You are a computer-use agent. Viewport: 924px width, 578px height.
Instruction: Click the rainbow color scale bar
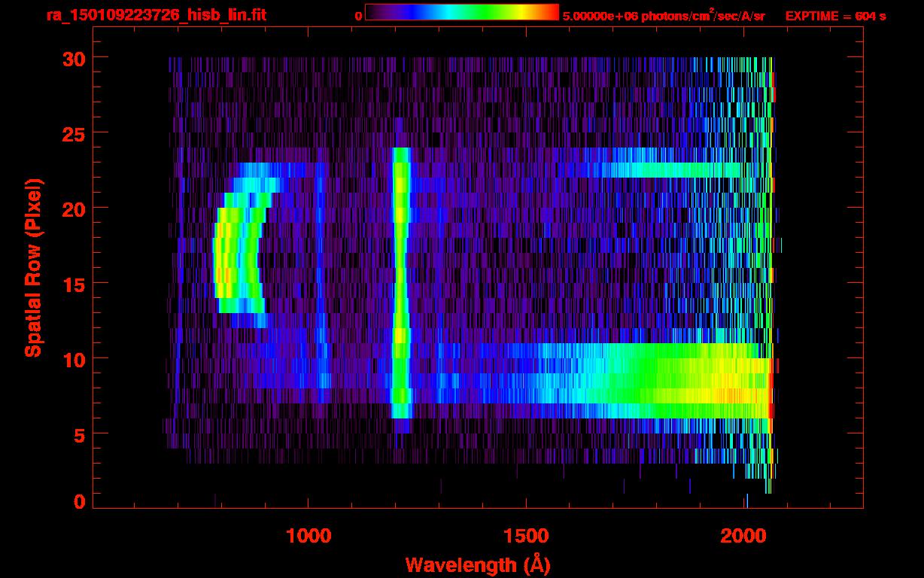462,12
